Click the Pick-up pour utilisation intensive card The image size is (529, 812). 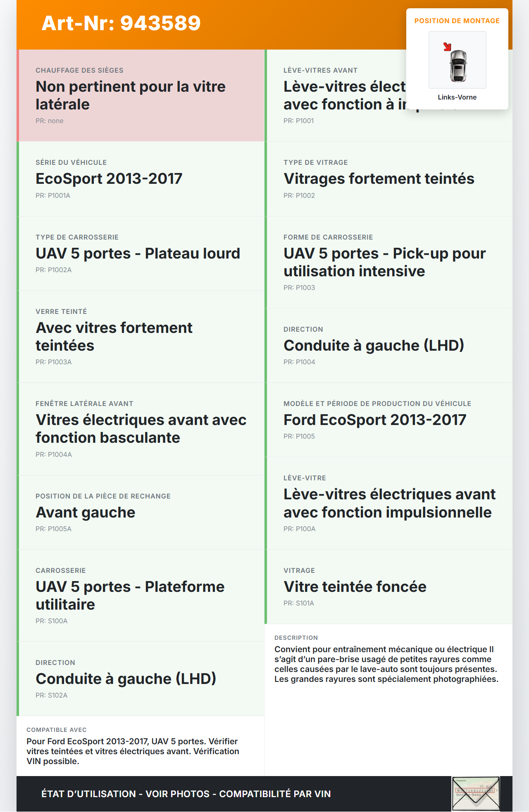(x=389, y=262)
